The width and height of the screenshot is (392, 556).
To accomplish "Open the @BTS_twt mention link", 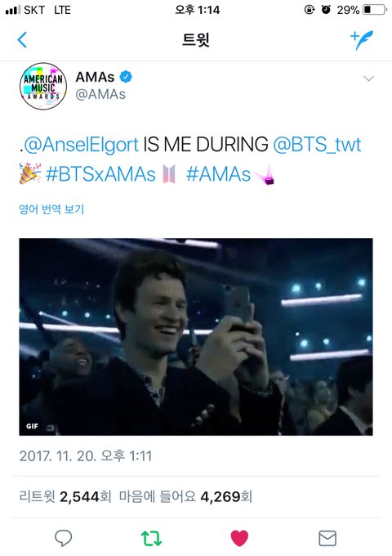I will (x=318, y=145).
